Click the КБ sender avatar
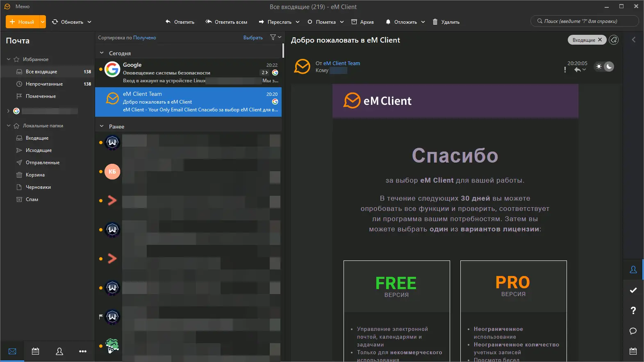This screenshot has width=644, height=362. [x=112, y=172]
